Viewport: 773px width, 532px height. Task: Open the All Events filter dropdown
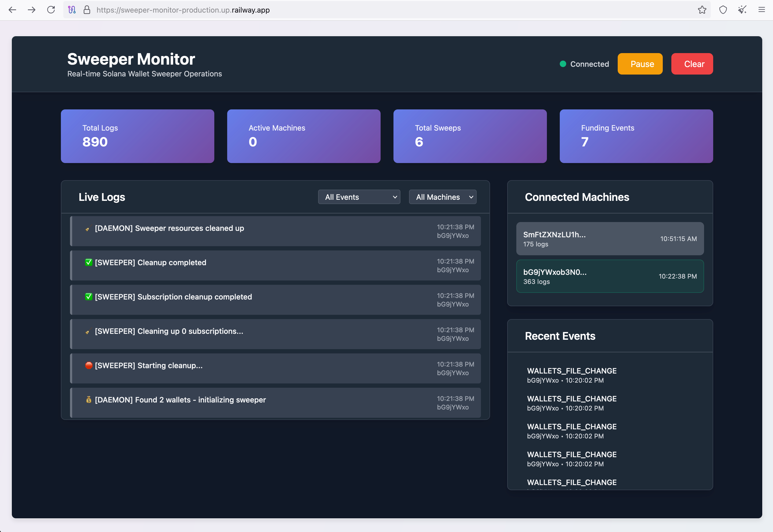pos(359,197)
